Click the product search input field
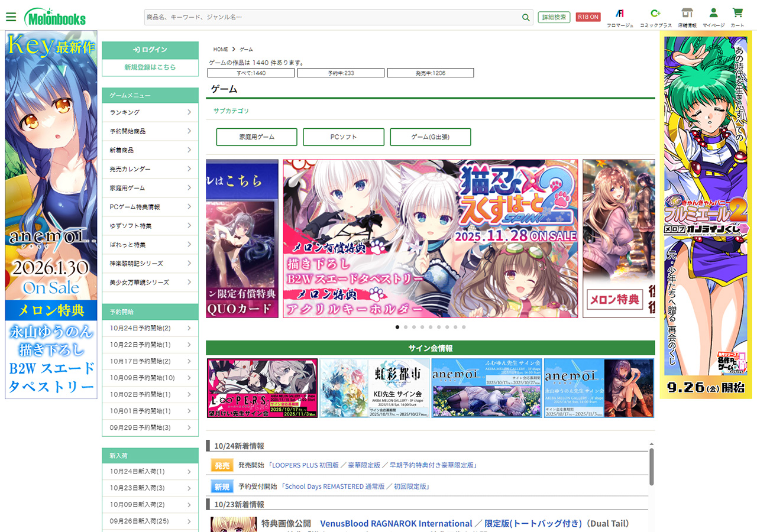The image size is (757, 532). (x=331, y=18)
